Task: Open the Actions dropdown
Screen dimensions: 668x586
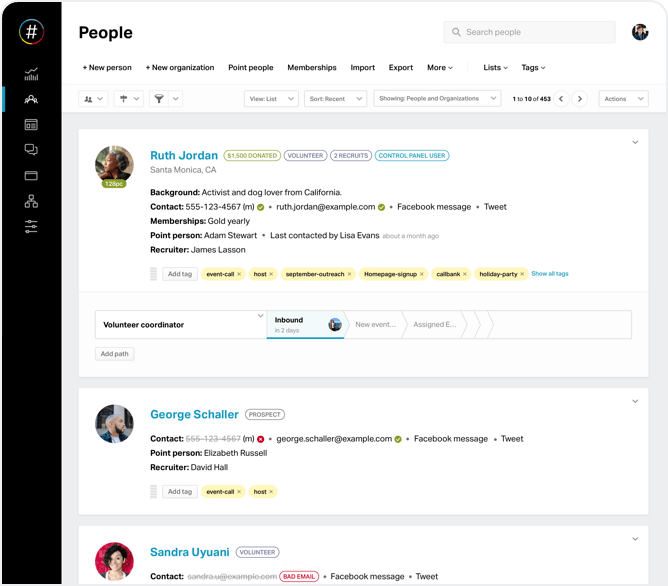Action: (x=623, y=99)
